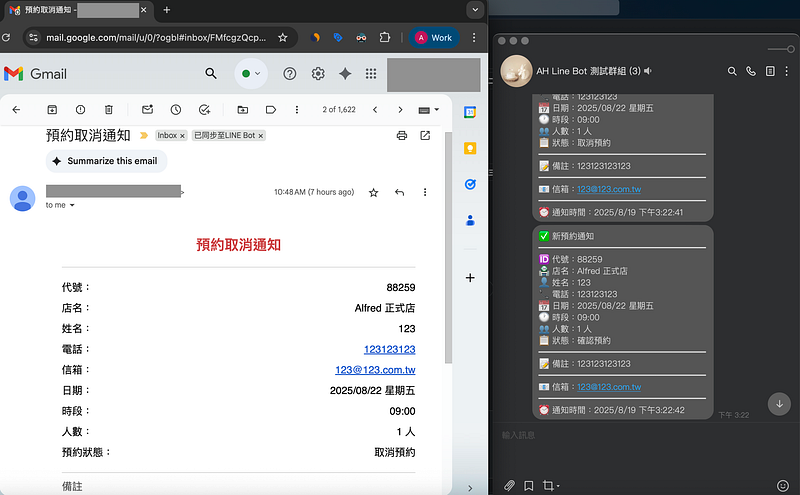This screenshot has width=800, height=495.
Task: Open Gmail support help
Action: [x=290, y=73]
